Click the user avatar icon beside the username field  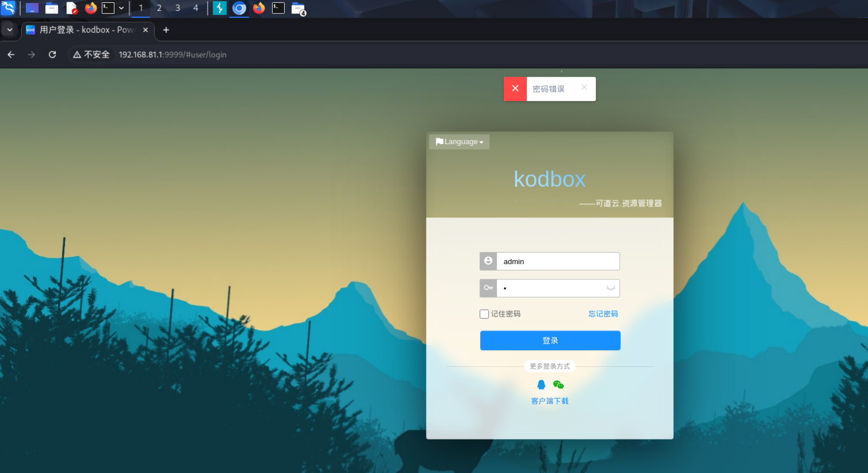click(488, 261)
